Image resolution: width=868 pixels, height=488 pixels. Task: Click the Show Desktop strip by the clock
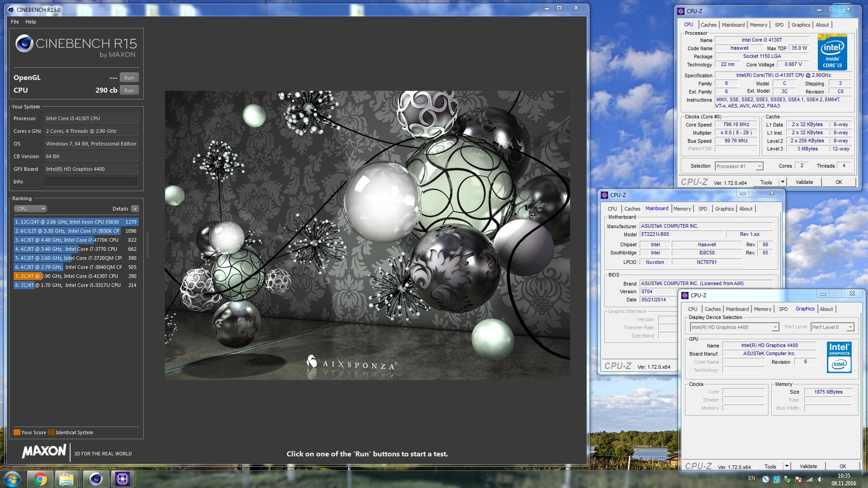(864, 479)
